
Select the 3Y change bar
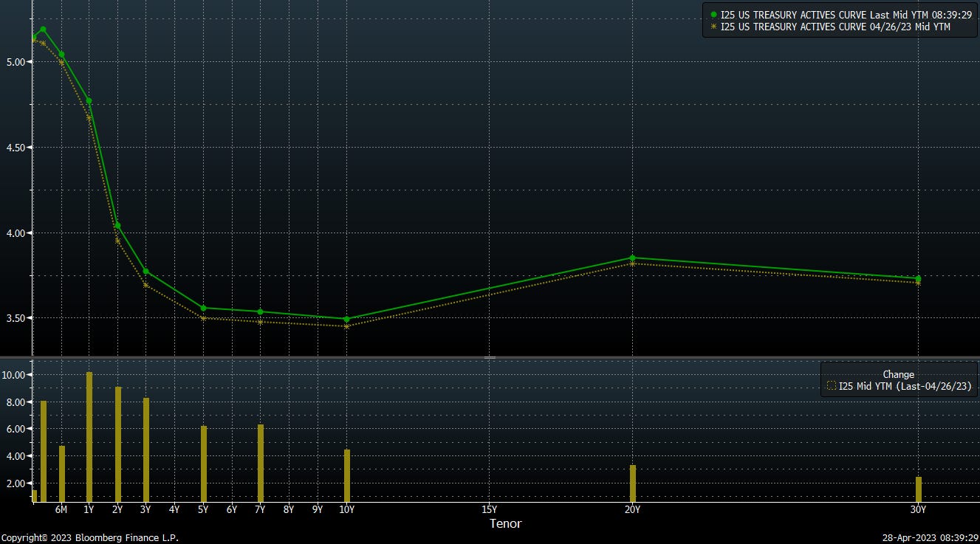click(146, 450)
